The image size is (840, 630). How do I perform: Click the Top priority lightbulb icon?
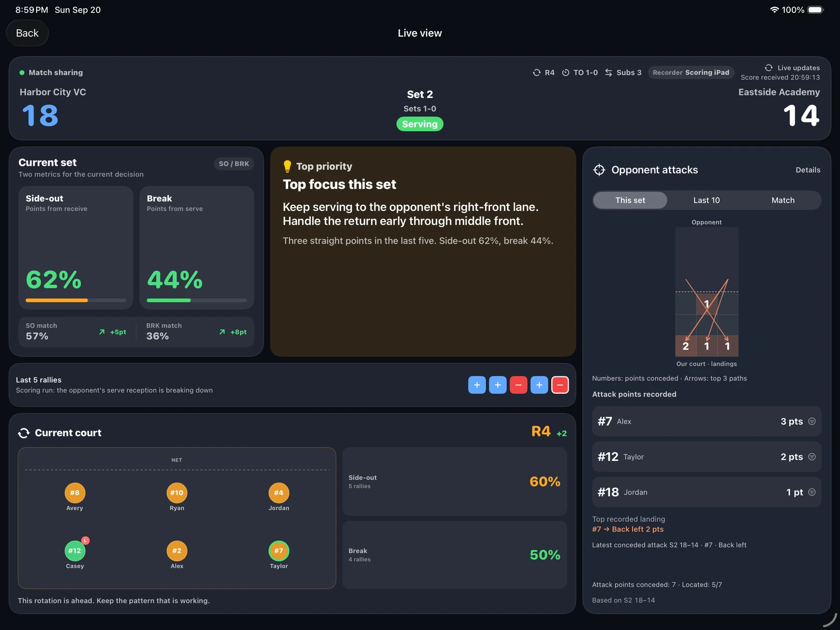pyautogui.click(x=287, y=166)
